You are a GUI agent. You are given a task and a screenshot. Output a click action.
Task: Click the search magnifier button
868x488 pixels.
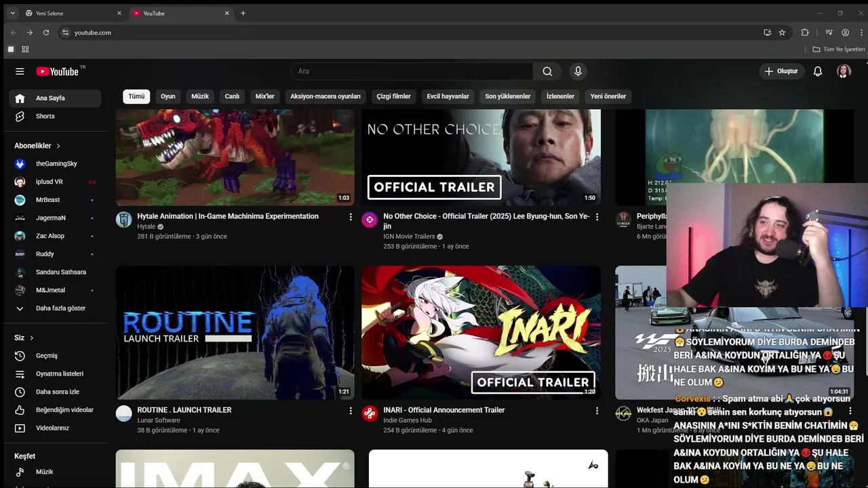pyautogui.click(x=547, y=71)
